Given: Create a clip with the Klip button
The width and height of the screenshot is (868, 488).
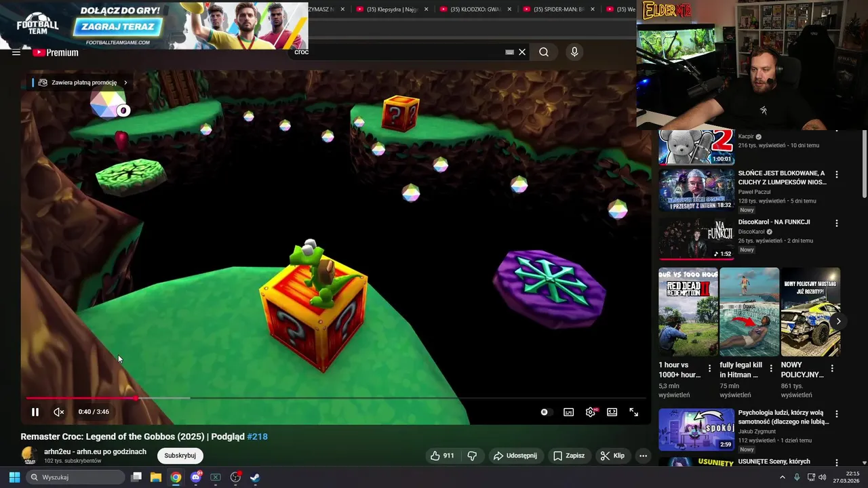Looking at the screenshot, I should (612, 455).
